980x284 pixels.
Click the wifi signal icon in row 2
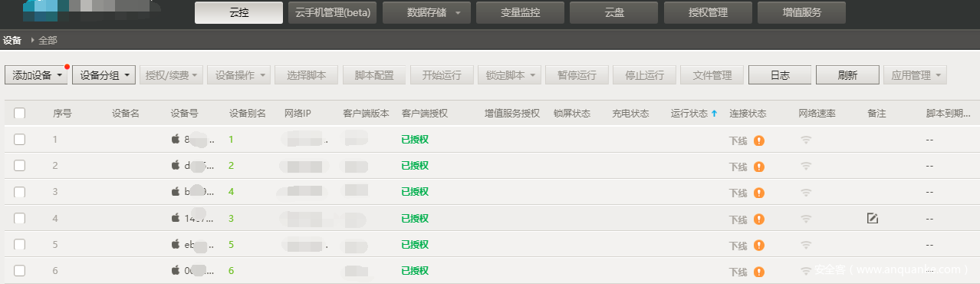point(806,166)
